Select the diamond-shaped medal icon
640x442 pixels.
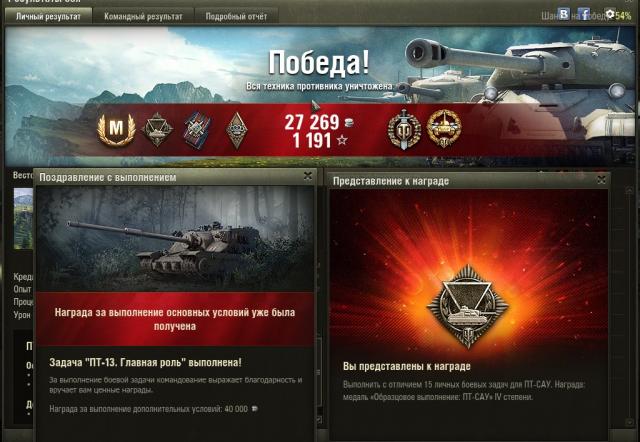coord(237,130)
